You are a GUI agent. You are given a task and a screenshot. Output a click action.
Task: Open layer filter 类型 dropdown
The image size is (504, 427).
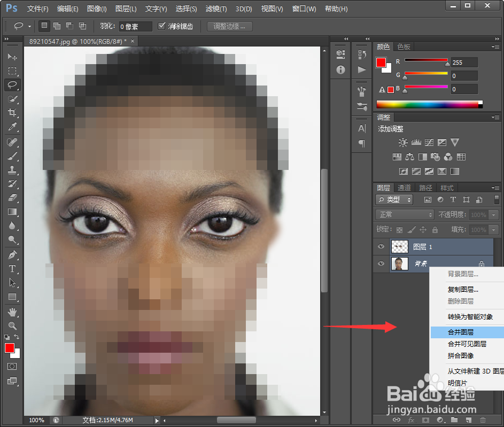tap(394, 199)
